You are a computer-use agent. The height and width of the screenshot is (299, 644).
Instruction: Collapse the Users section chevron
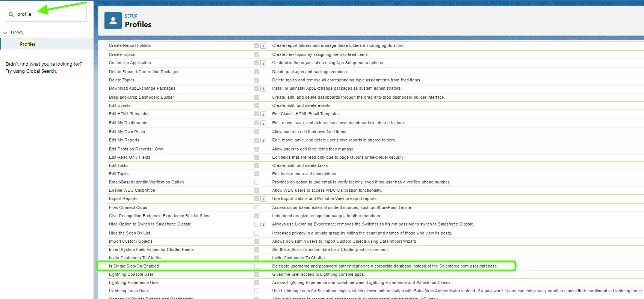[x=5, y=33]
